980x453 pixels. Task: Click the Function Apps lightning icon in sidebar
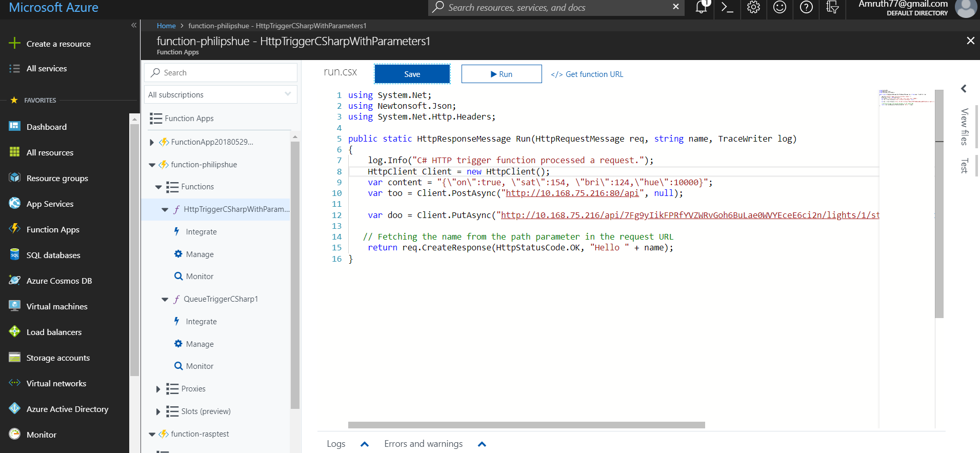click(x=14, y=229)
